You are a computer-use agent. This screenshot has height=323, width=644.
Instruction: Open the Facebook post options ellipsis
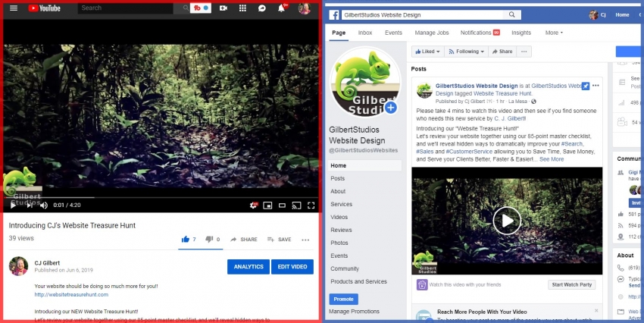(596, 86)
